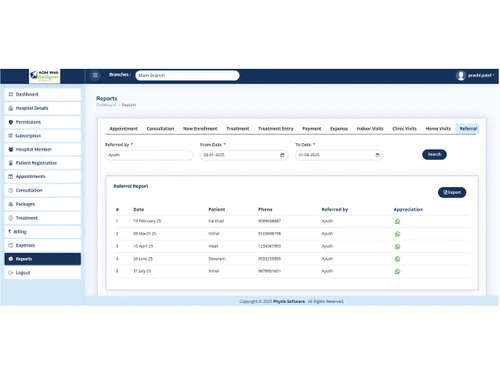
Task: Switch to the Treatment report tab
Action: [x=238, y=129]
